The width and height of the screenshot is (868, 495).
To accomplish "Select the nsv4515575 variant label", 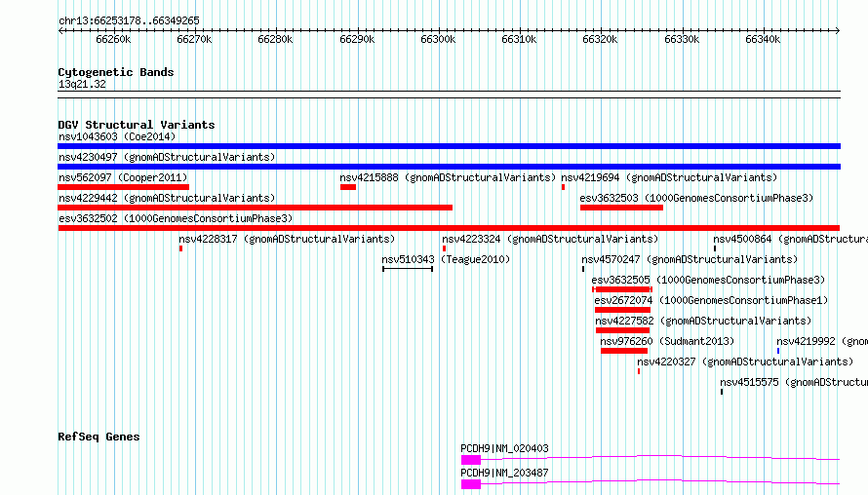I will (x=793, y=382).
